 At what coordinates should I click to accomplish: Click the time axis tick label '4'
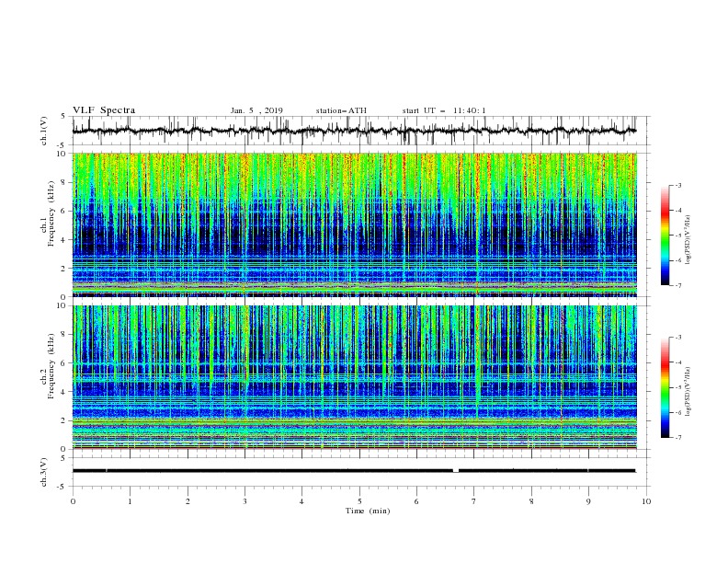click(x=301, y=501)
